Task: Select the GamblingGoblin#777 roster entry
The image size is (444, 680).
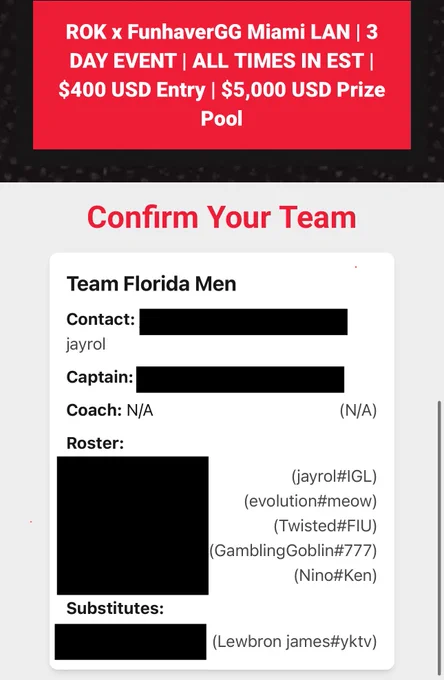Action: click(x=293, y=550)
